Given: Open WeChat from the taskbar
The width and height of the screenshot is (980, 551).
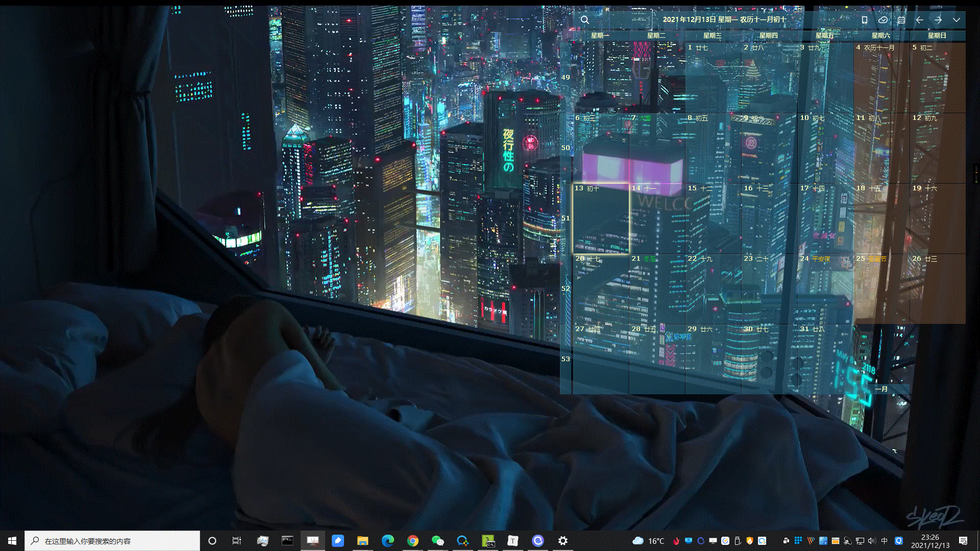Looking at the screenshot, I should [x=437, y=541].
